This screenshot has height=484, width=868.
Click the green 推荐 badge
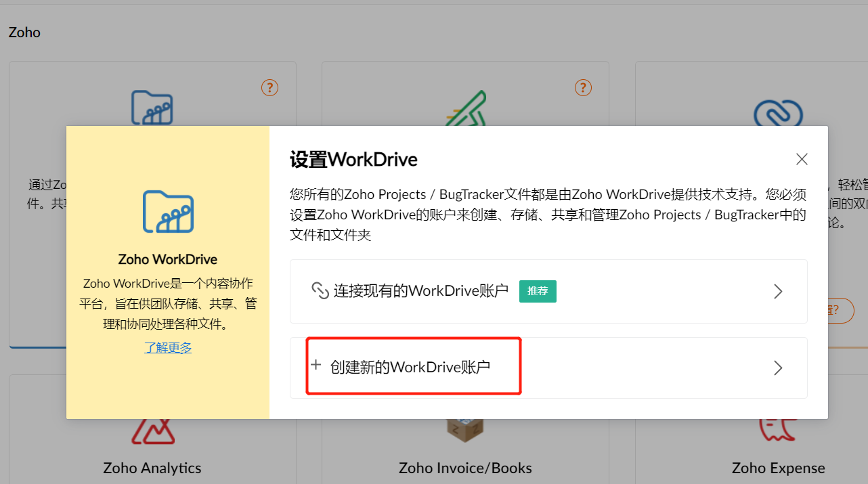[538, 291]
